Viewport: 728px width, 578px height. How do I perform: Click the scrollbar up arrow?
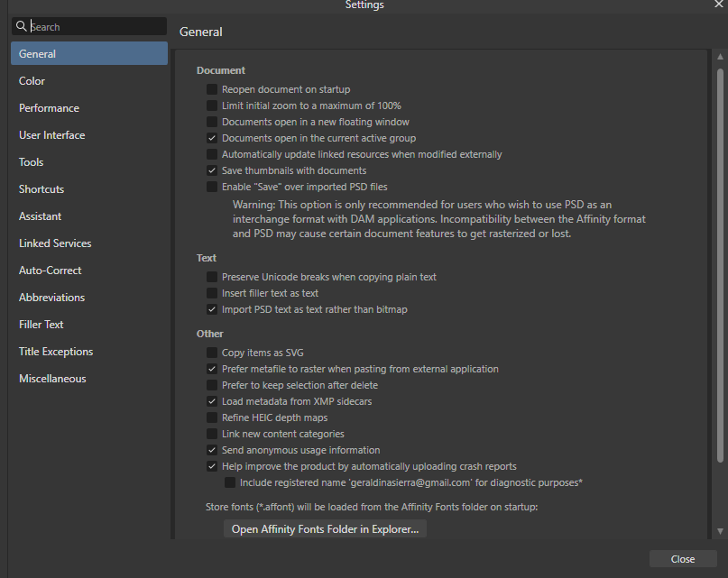click(x=719, y=56)
